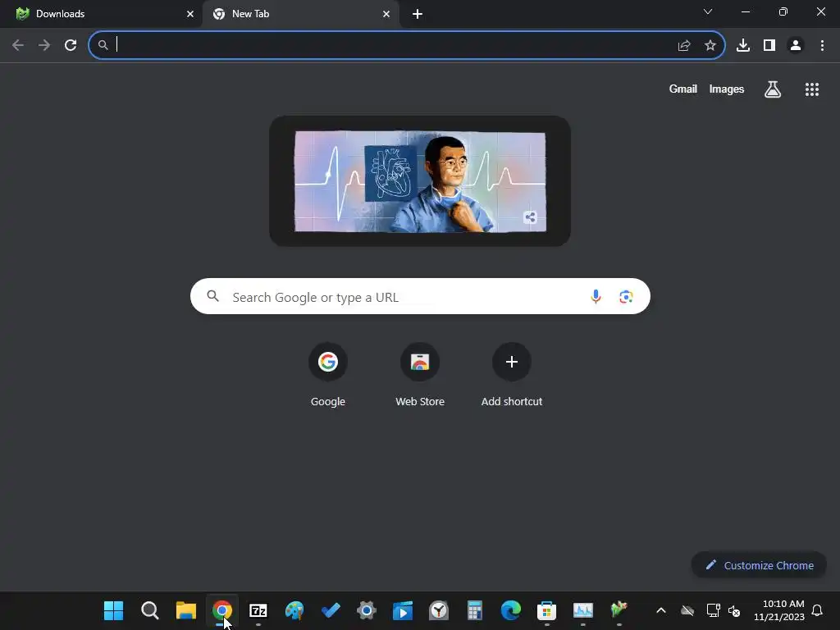Click OneDrive cloud tray icon
The height and width of the screenshot is (630, 840).
[x=687, y=610]
